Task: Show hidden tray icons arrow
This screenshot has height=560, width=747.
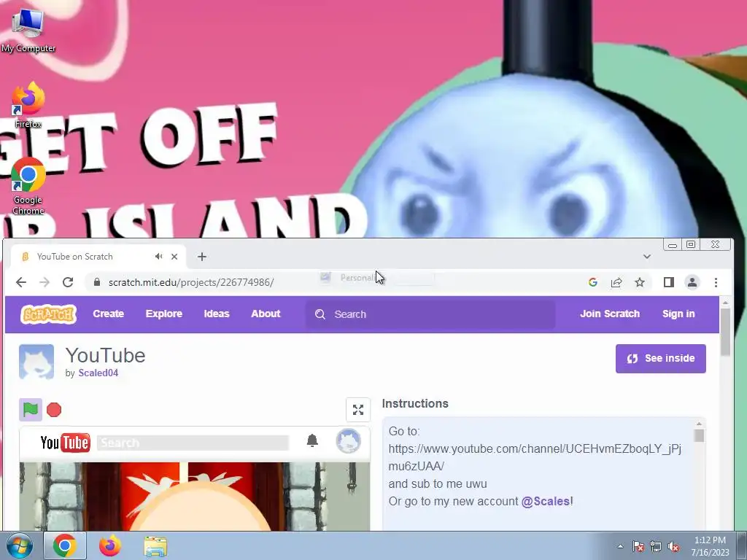Action: (620, 546)
